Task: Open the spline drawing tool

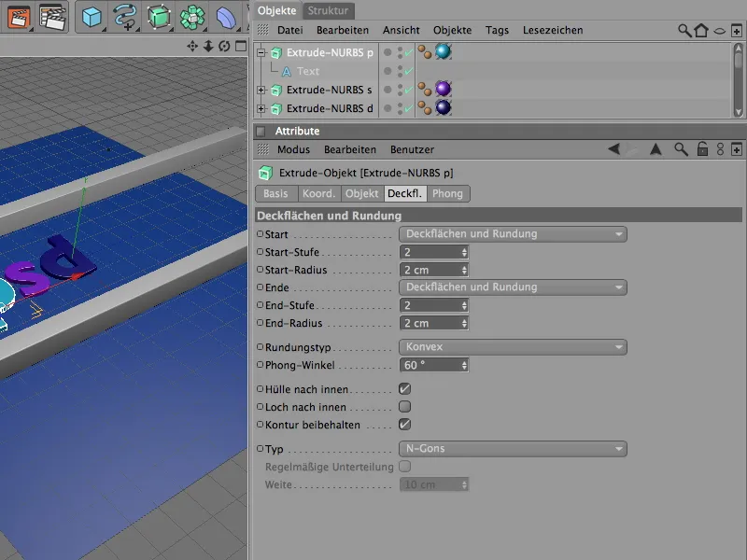Action: pyautogui.click(x=124, y=17)
